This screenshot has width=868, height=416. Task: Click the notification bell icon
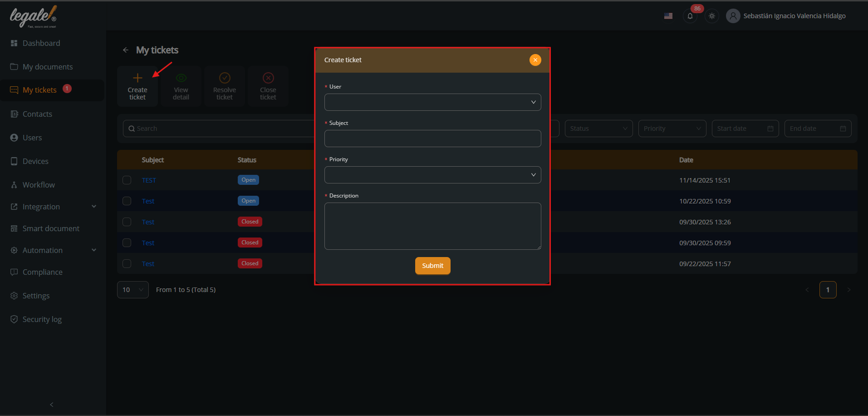click(x=690, y=16)
